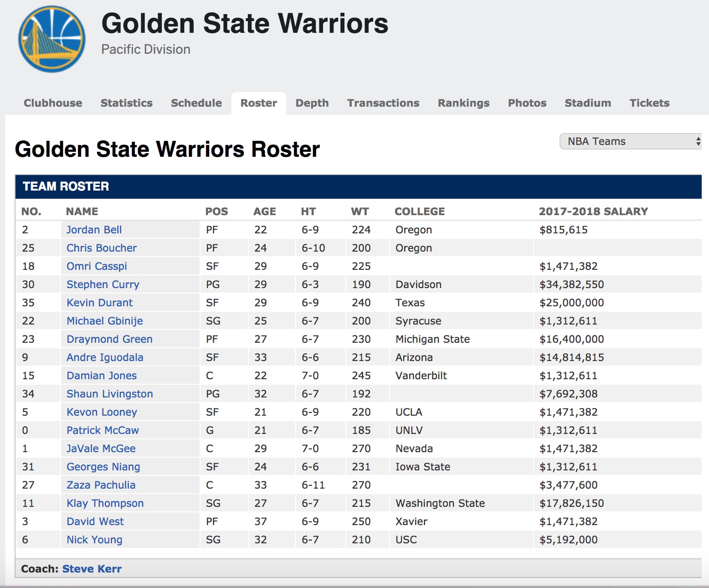Open Andre Iguodala's player link
709x588 pixels.
point(105,357)
